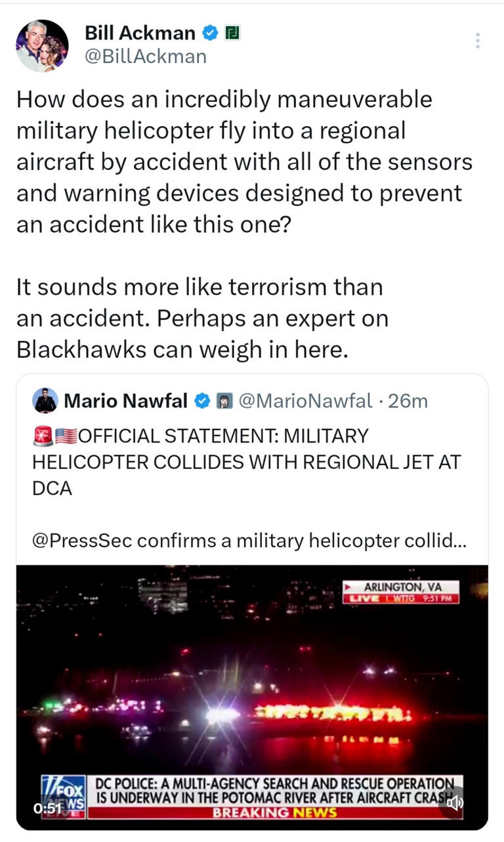504x842 pixels.
Task: Click the red siren emoji in quoted post
Action: pyautogui.click(x=43, y=435)
